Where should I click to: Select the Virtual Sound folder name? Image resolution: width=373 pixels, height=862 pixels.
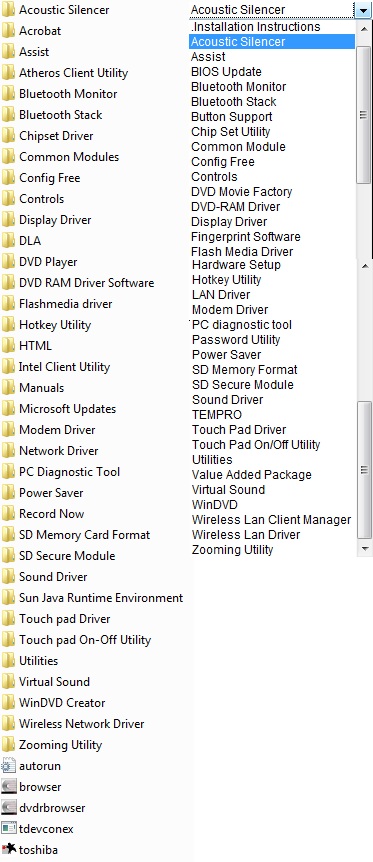tap(54, 682)
